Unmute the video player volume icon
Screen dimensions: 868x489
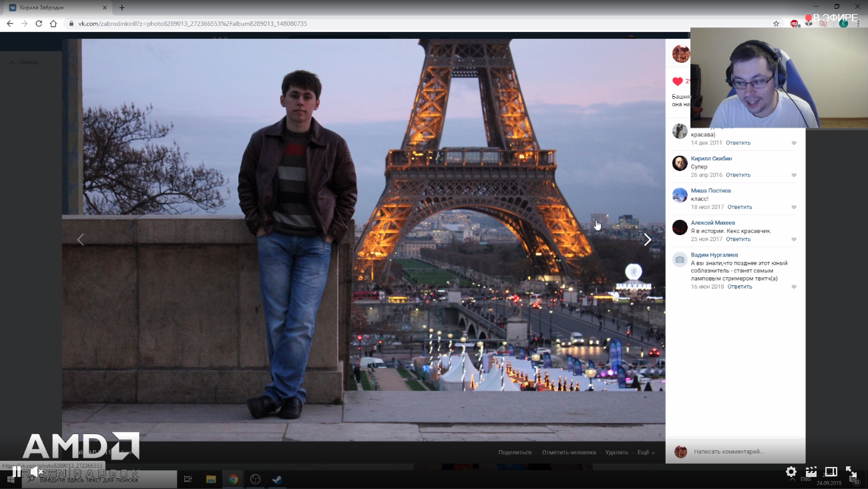(37, 472)
